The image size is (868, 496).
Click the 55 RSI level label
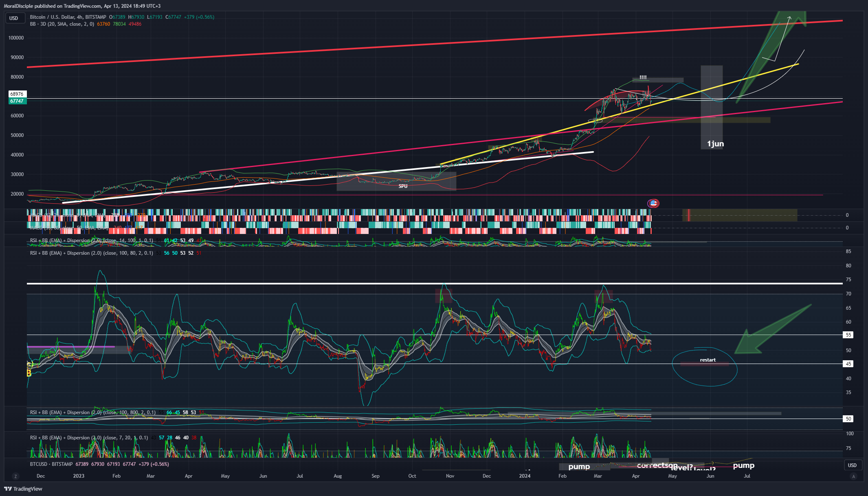coord(848,335)
